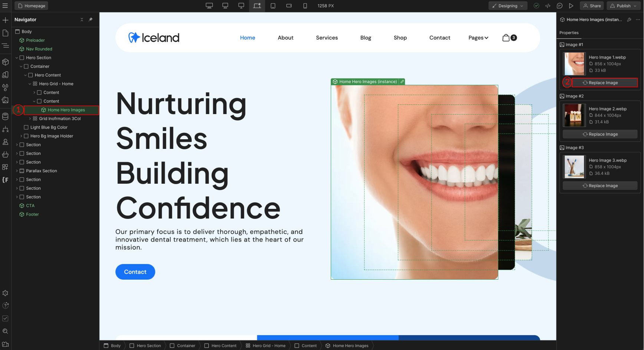Click the Publish button
This screenshot has width=644, height=350.
pyautogui.click(x=623, y=6)
